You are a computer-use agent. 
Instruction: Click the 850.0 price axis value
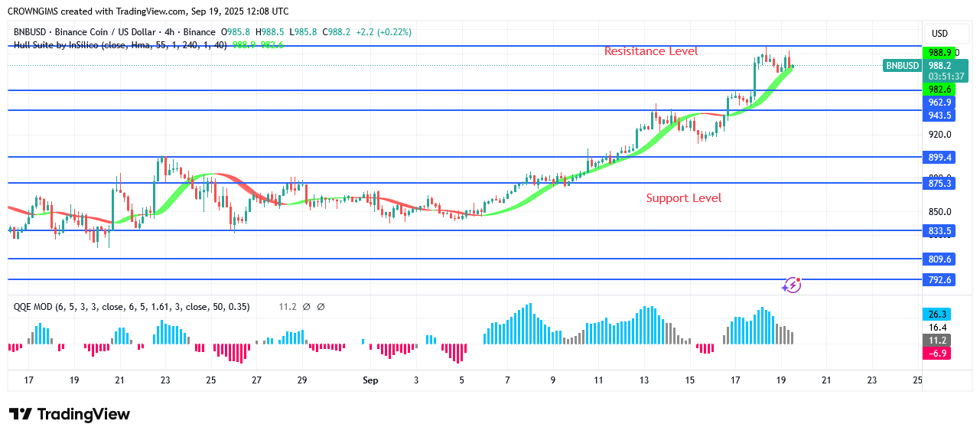939,212
